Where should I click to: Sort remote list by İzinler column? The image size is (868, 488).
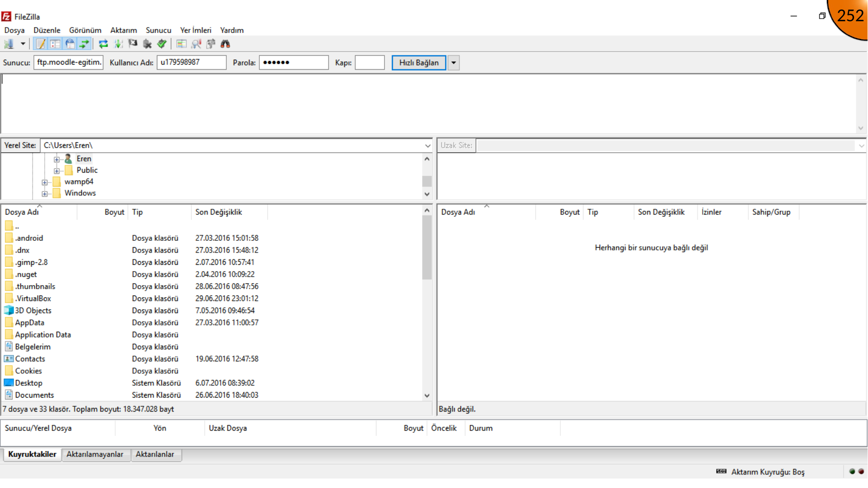(x=723, y=212)
